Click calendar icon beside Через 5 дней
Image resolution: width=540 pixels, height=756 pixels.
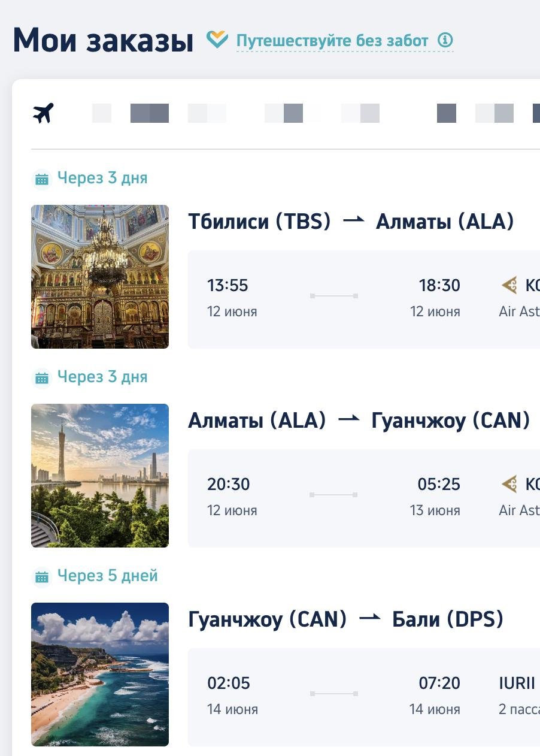click(41, 576)
